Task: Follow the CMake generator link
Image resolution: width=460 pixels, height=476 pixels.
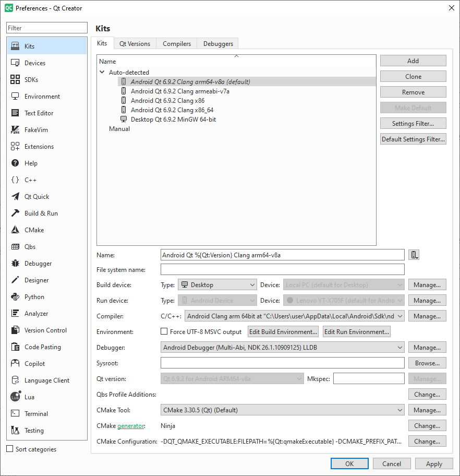Action: coord(130,426)
